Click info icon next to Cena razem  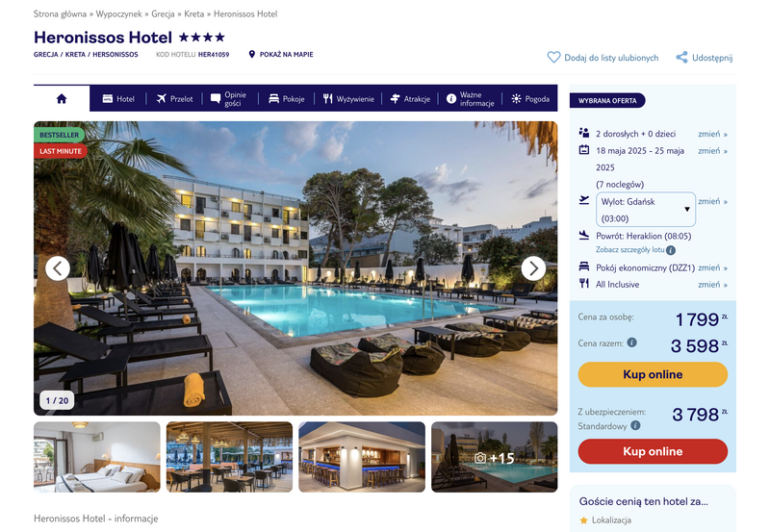pyautogui.click(x=632, y=342)
